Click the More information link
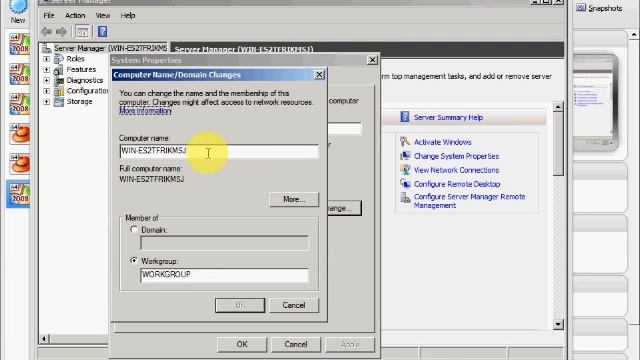 coord(145,111)
